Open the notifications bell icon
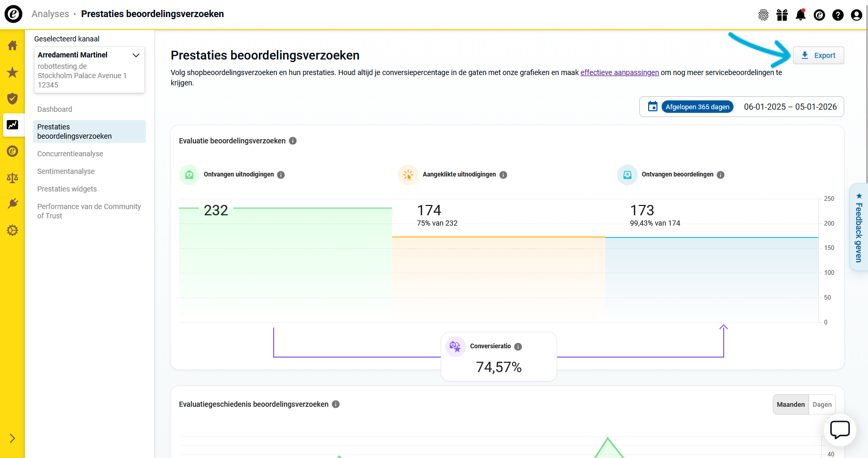 tap(800, 15)
